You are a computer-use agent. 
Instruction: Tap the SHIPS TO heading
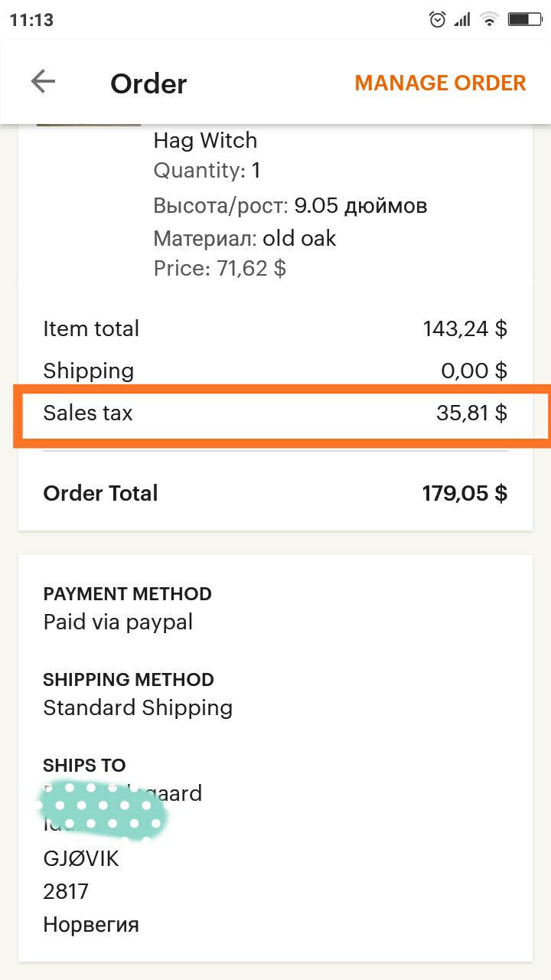point(84,765)
